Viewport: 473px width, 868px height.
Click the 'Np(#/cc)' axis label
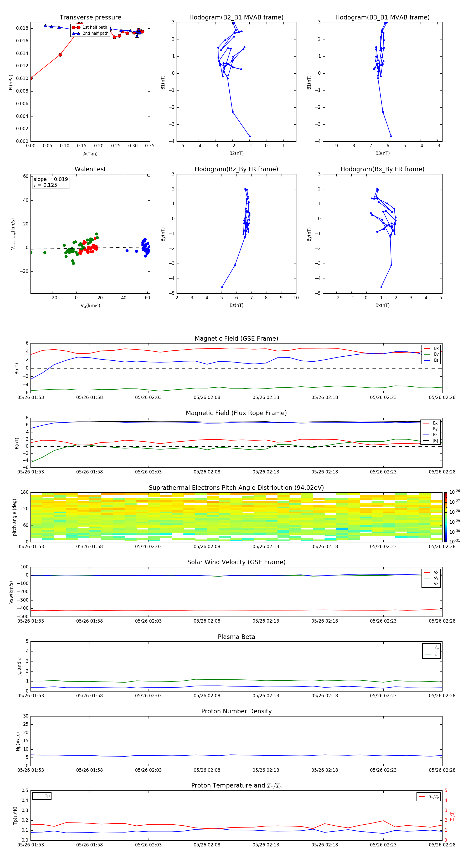pyautogui.click(x=18, y=741)
